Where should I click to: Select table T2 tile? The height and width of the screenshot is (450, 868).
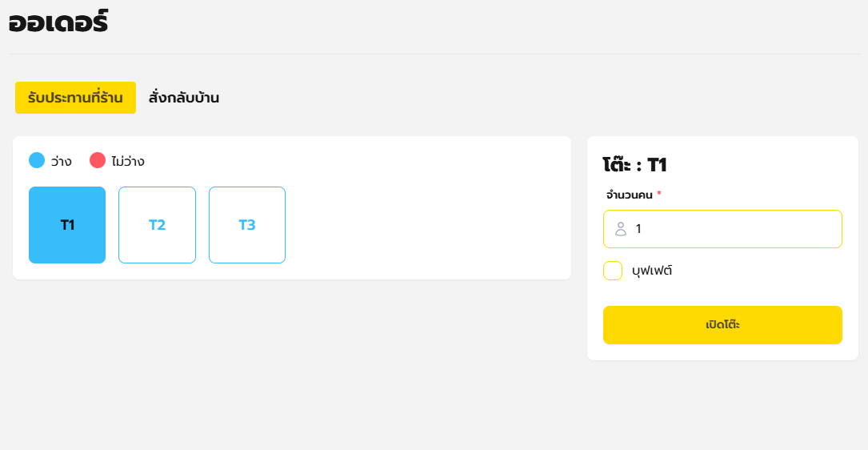[158, 225]
